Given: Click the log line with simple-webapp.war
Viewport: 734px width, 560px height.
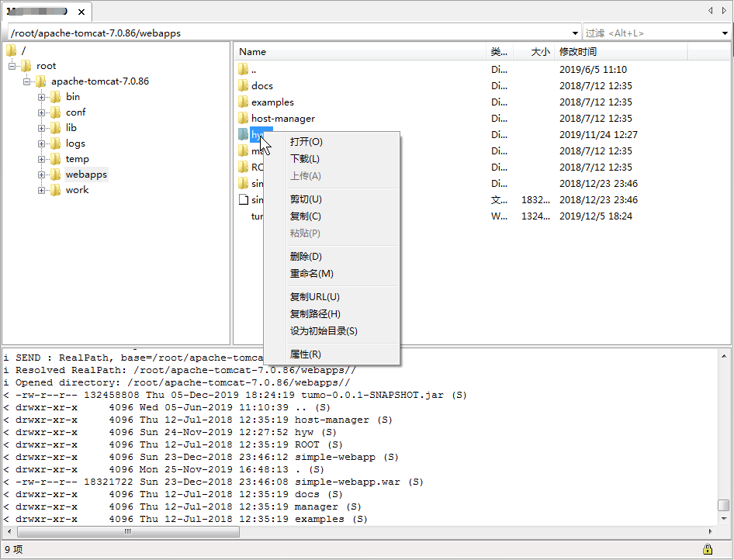Looking at the screenshot, I should coord(213,482).
